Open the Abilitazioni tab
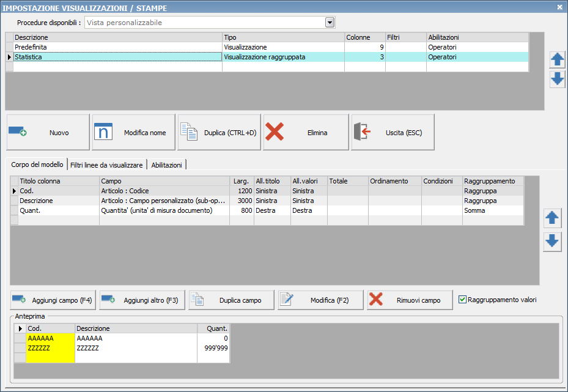568x392 pixels. pos(167,165)
